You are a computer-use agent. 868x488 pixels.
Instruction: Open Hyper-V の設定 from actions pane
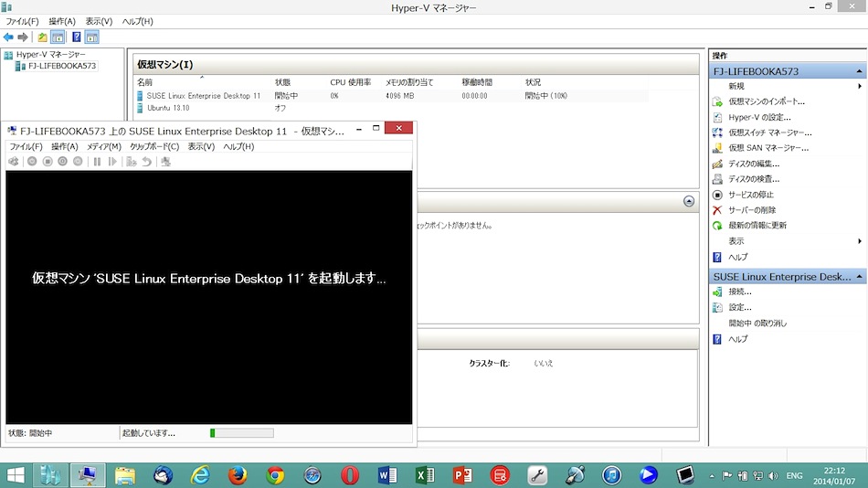759,117
